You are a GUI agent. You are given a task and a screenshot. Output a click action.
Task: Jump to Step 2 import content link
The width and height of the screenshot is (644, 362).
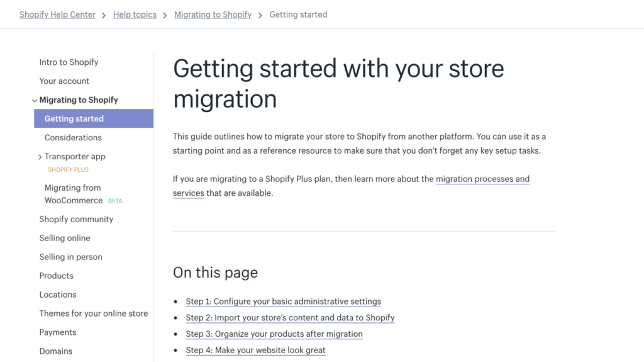pyautogui.click(x=290, y=318)
